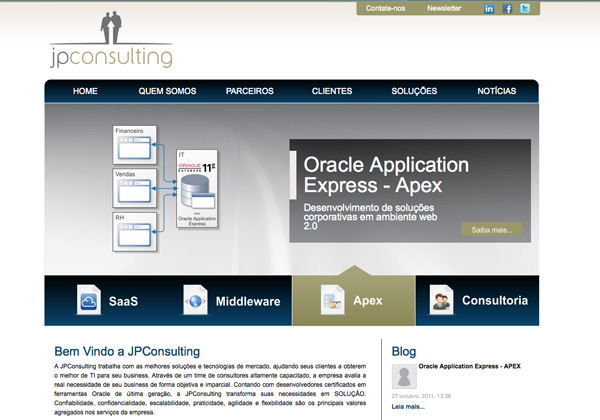Click the Middleware globe document icon
Image resolution: width=600 pixels, height=420 pixels.
[195, 300]
